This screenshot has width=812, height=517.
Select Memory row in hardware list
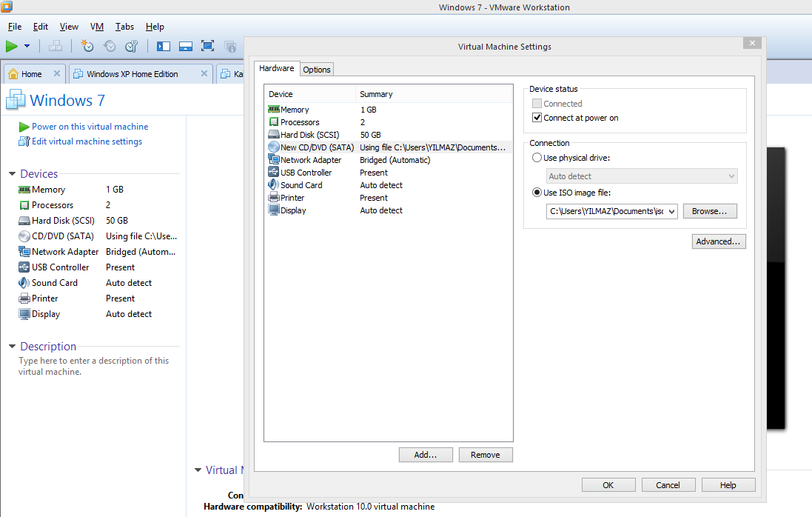click(389, 110)
